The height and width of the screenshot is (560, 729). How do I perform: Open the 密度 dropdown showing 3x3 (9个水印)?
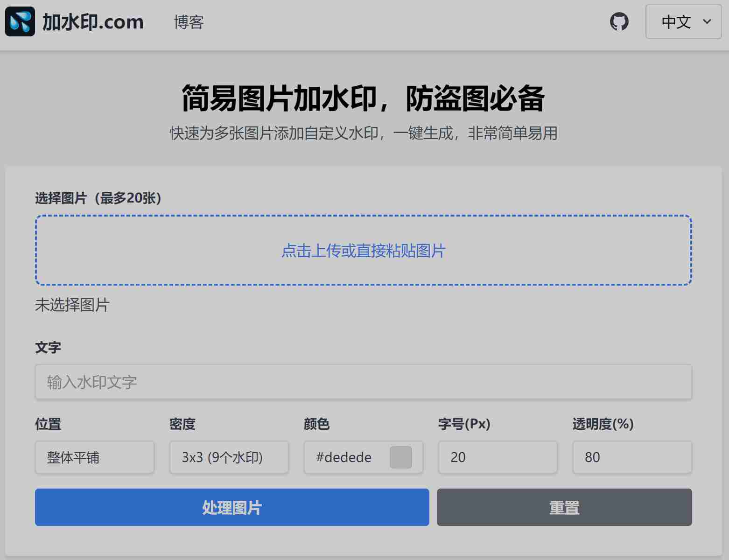coord(229,457)
